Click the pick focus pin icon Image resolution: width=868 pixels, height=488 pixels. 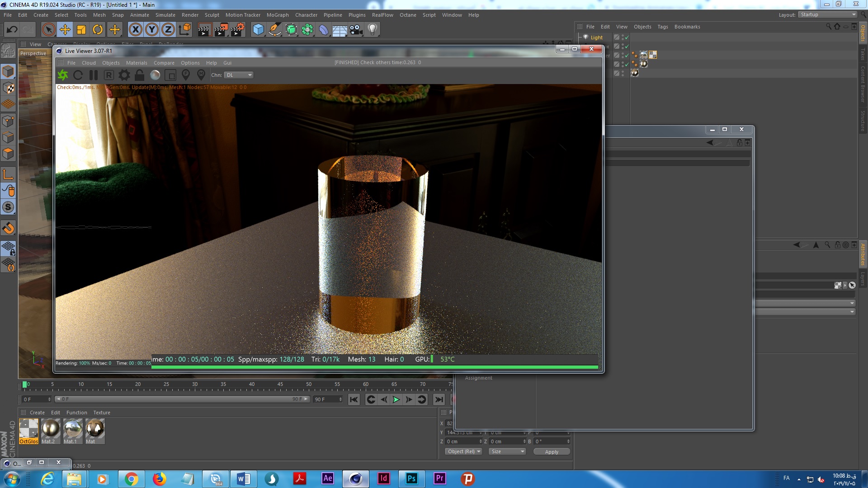click(186, 75)
